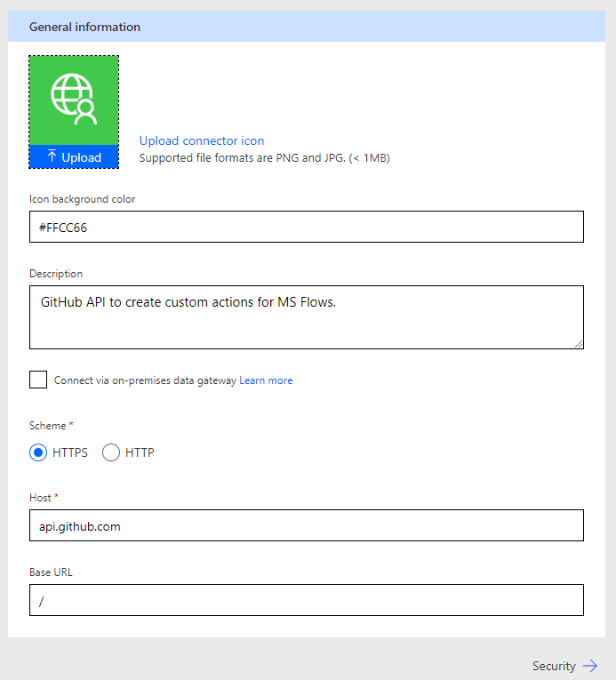Click the HTTP label text
The image size is (616, 680).
(140, 452)
